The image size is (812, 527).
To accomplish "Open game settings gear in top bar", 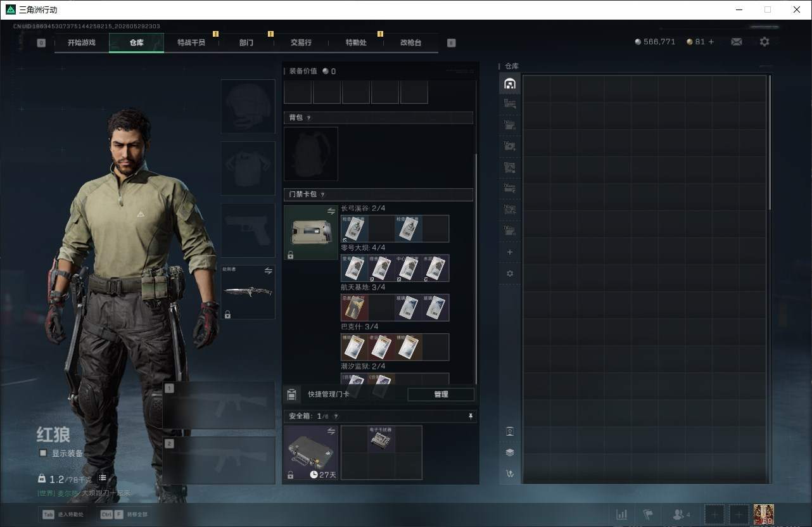I will (764, 42).
